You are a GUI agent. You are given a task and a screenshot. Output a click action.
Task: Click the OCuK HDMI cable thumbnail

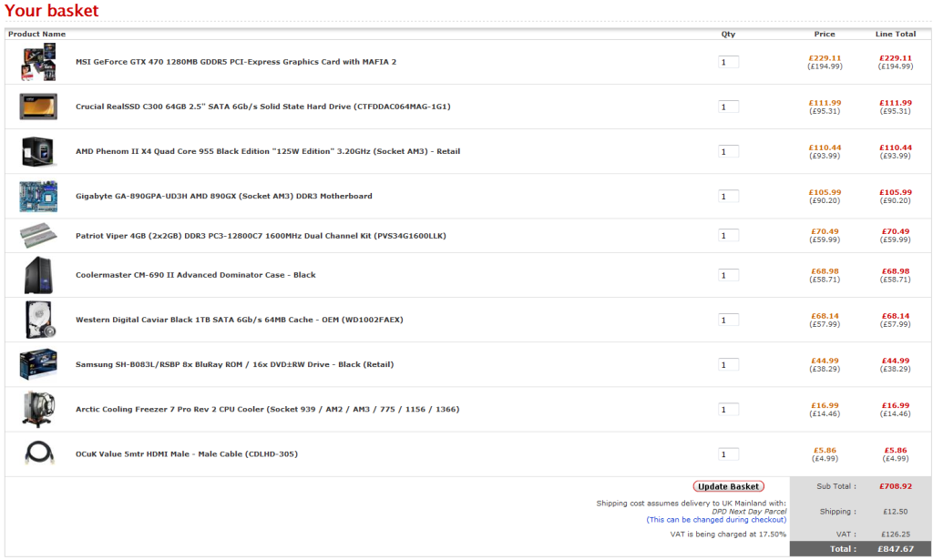[x=38, y=453]
